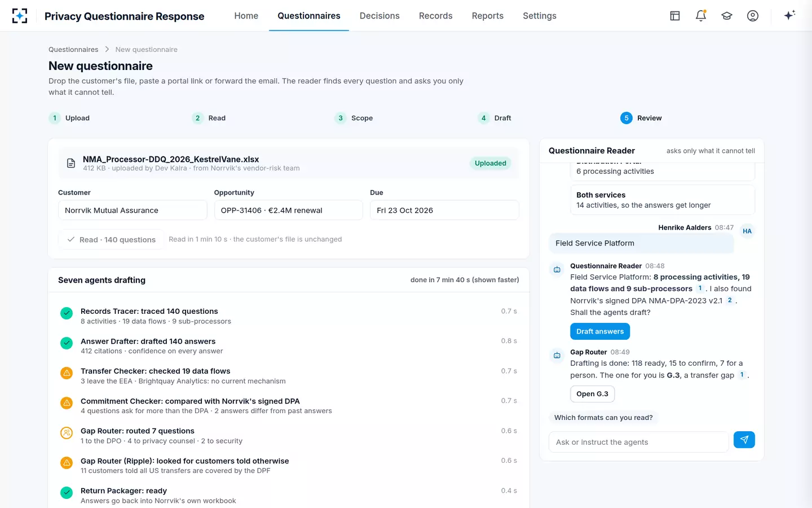Click the Customer field Norrvik Mutual Assurance
Screen dimensions: 812x508
[133, 210]
